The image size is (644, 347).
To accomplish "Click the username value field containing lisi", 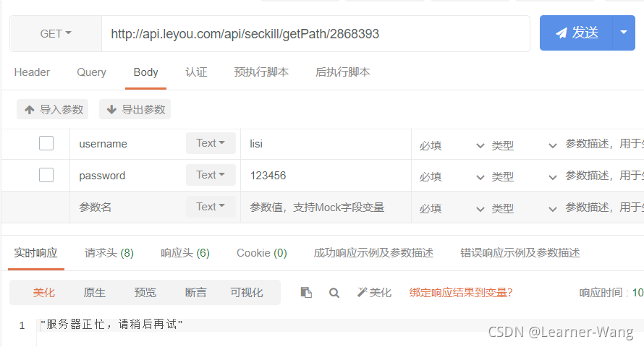I will click(326, 144).
